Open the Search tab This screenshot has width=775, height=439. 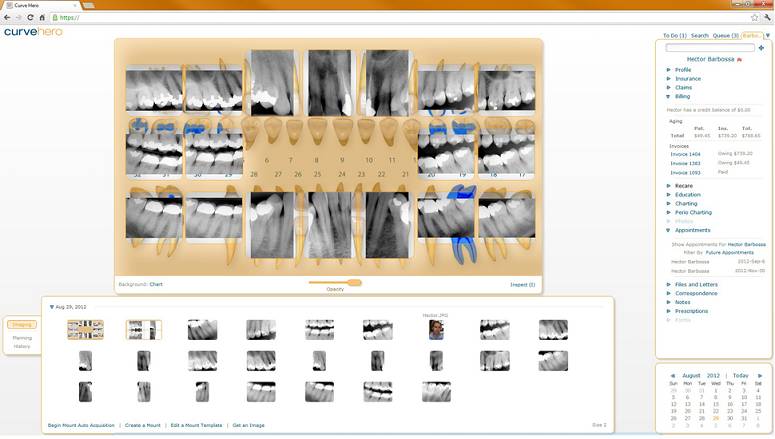point(699,36)
